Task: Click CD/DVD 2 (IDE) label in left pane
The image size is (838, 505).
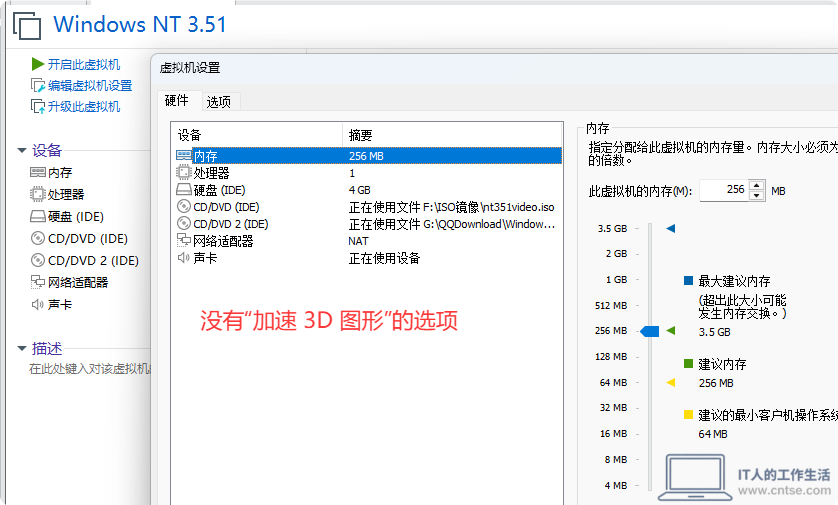Action: click(x=94, y=260)
